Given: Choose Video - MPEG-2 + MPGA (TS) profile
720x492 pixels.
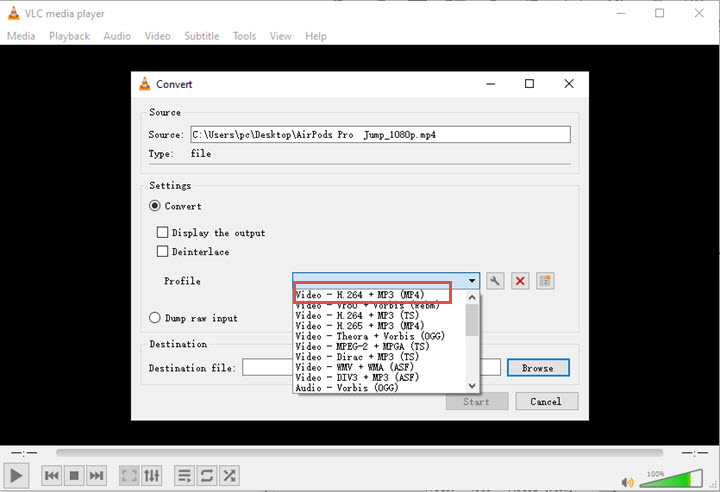Looking at the screenshot, I should click(x=362, y=346).
